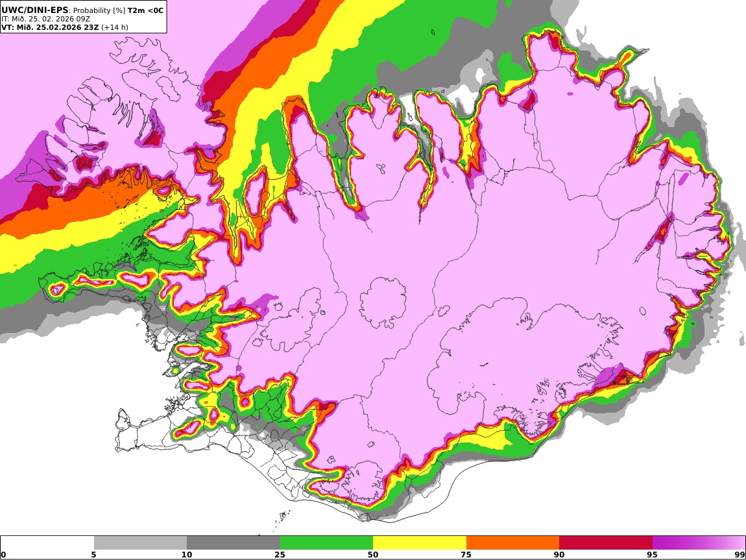746x560 pixels.
Task: Click the '5' label on the colorbar
Action: pos(93,554)
